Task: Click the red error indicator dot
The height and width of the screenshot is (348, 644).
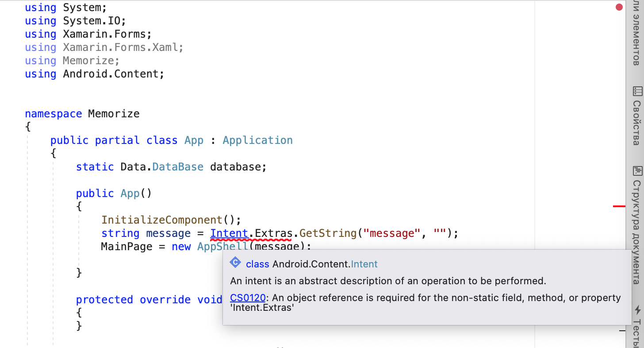Action: point(619,7)
